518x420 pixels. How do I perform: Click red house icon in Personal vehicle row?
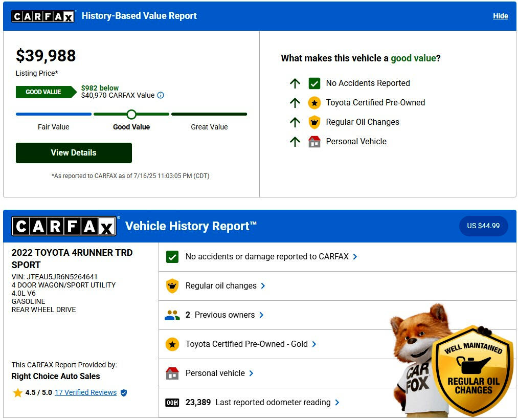point(172,373)
